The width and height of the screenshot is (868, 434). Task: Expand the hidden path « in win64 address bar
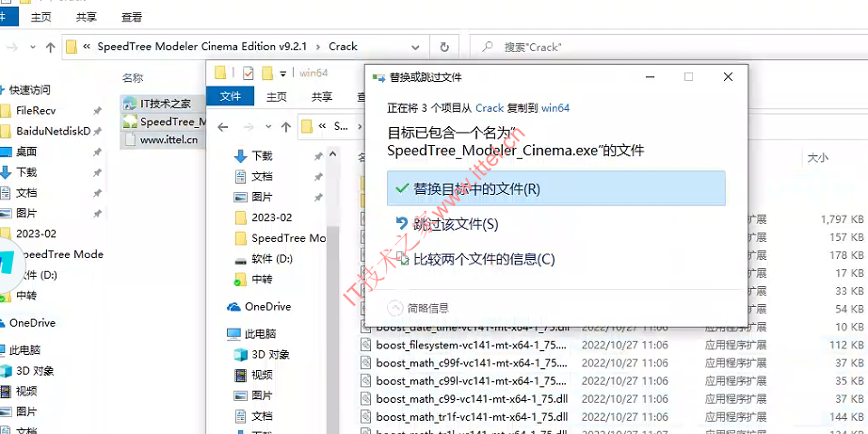pos(322,127)
